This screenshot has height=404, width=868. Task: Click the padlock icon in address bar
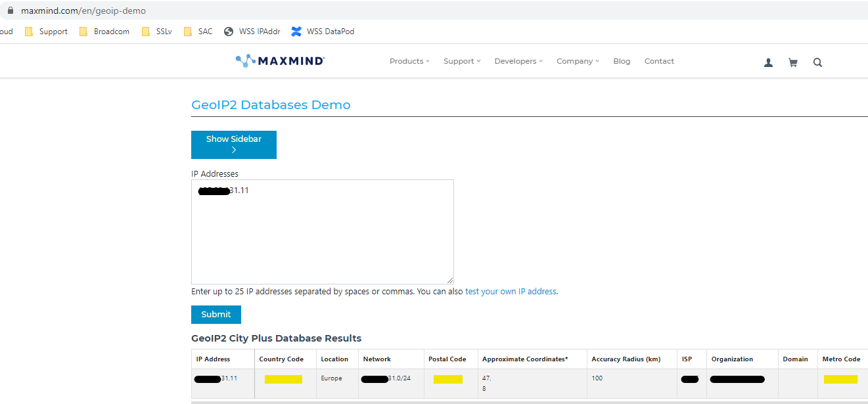(11, 11)
